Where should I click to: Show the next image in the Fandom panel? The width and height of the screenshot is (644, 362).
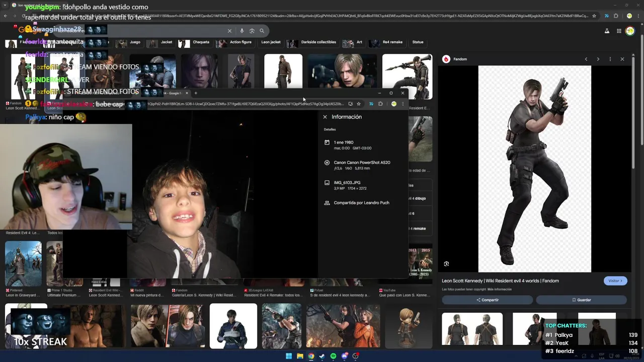tap(598, 59)
